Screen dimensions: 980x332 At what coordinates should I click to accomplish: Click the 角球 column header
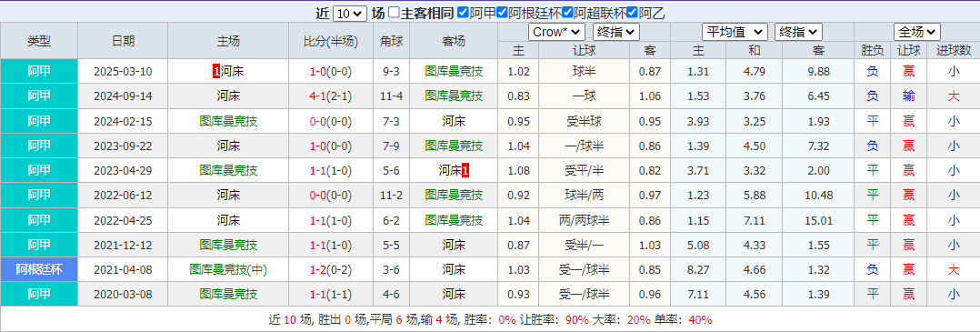coord(391,41)
